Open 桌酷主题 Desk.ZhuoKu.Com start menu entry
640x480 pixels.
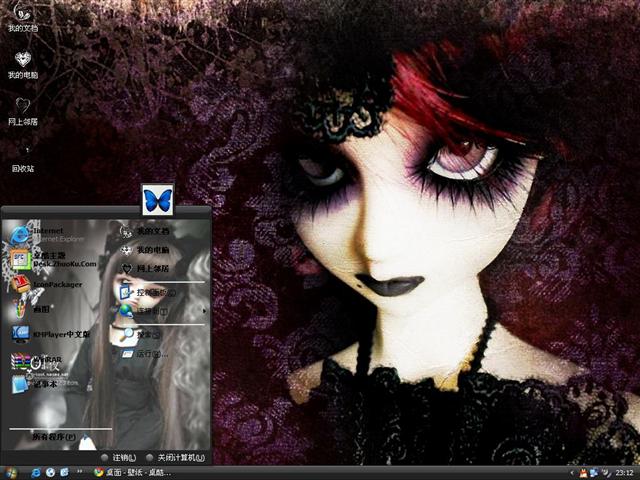[x=53, y=260]
